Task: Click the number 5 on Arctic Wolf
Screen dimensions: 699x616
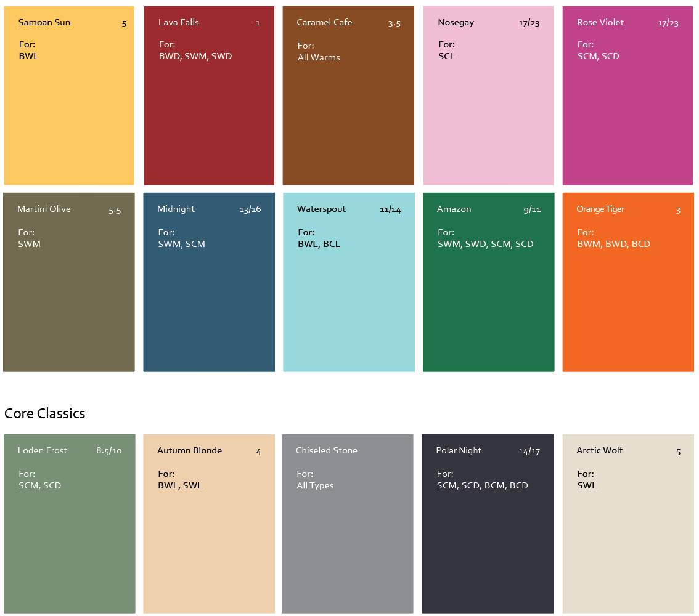Action: (678, 452)
